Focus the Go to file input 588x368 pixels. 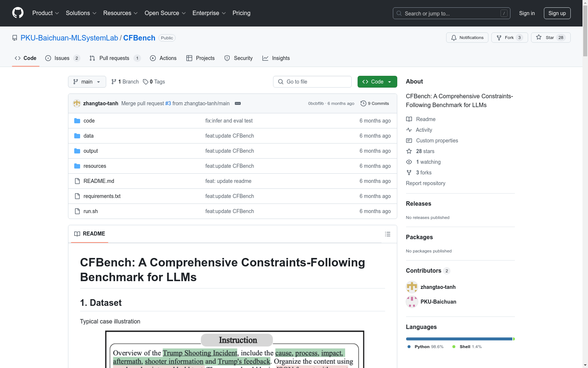click(x=312, y=82)
